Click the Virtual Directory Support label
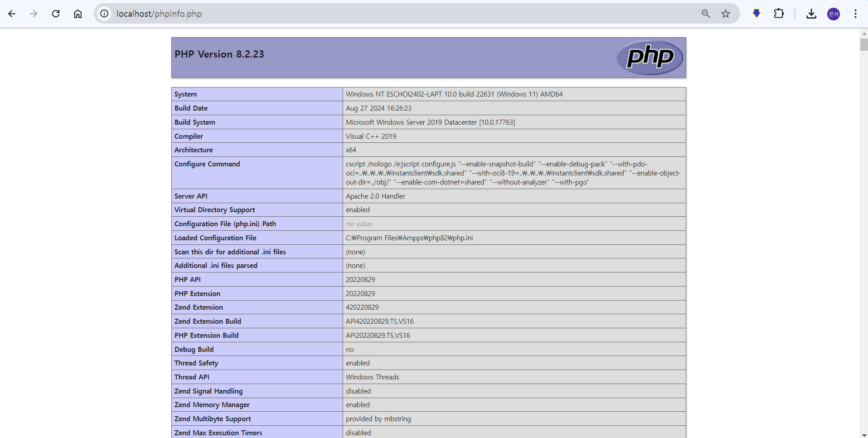The image size is (868, 438). point(215,210)
